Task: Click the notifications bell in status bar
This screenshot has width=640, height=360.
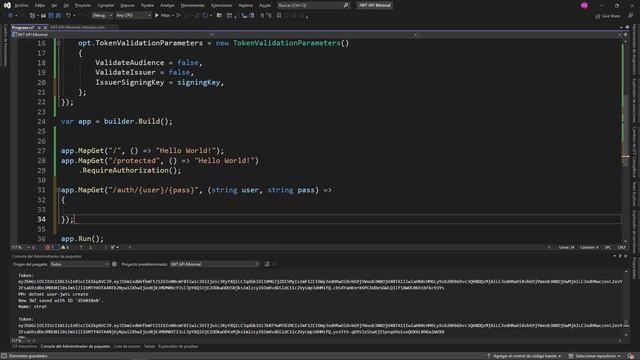Action: tap(631, 356)
